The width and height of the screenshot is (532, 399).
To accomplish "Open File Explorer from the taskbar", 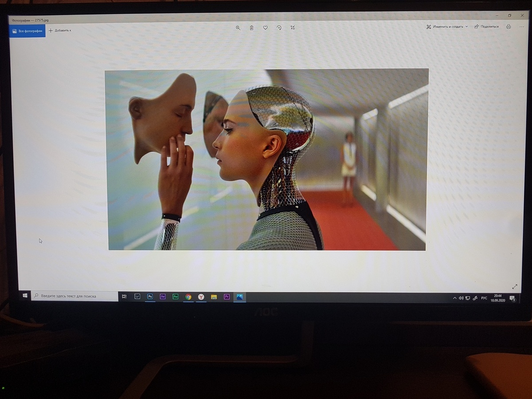I will pyautogui.click(x=214, y=297).
